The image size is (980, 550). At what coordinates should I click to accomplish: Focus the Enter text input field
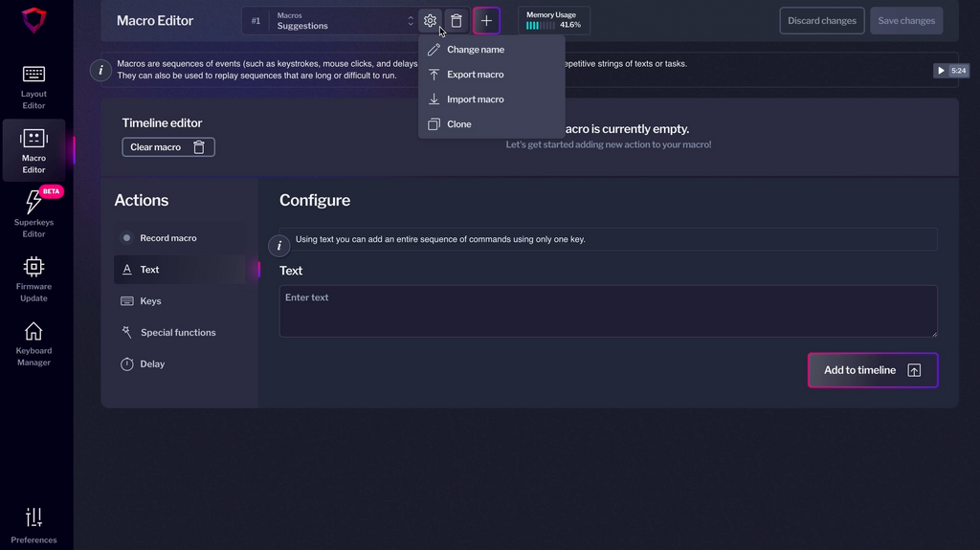pyautogui.click(x=608, y=311)
